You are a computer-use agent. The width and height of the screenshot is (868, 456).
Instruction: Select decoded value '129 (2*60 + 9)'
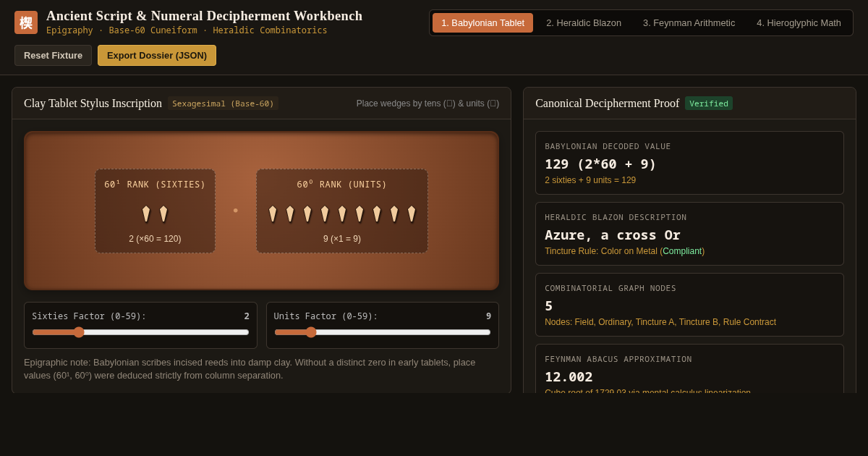[x=600, y=164]
